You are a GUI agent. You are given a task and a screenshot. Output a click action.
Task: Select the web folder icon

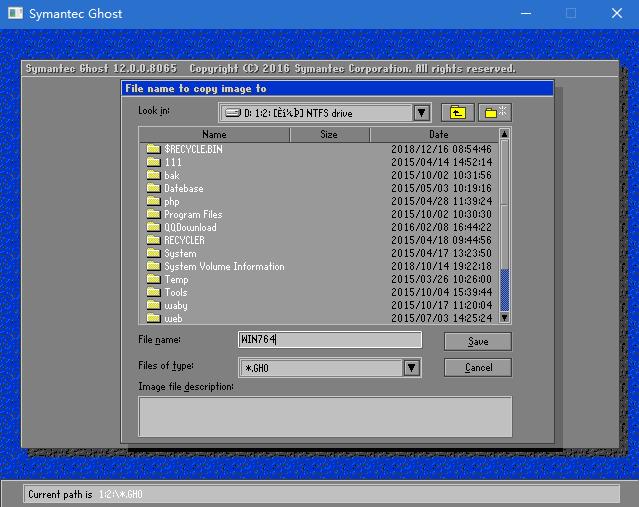tap(153, 318)
